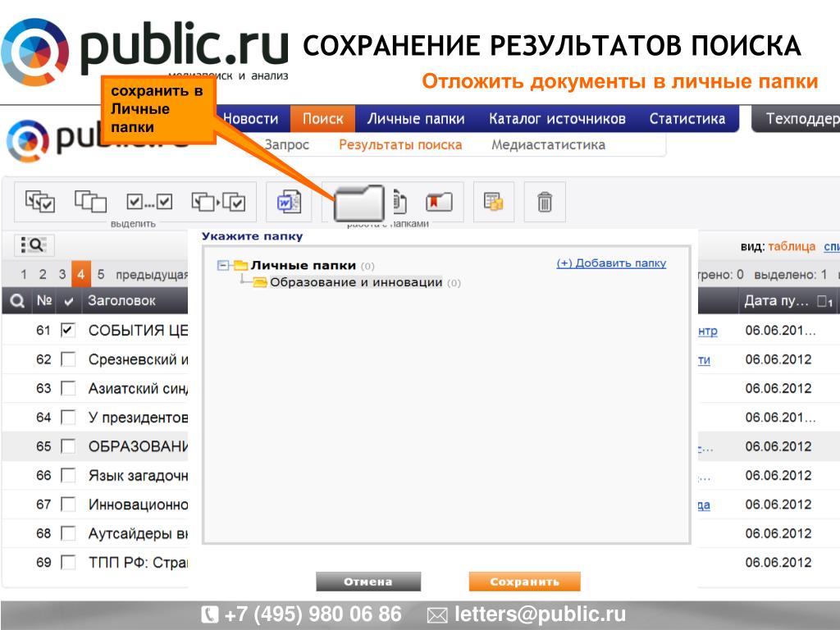This screenshot has width=840, height=630.
Task: Go to results page 1
Action: pos(24,274)
